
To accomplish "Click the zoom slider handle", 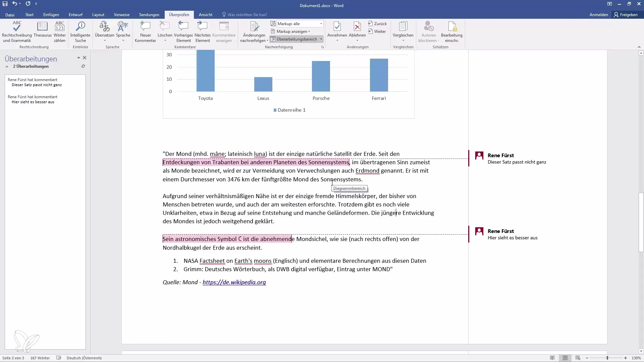I will coord(607,358).
